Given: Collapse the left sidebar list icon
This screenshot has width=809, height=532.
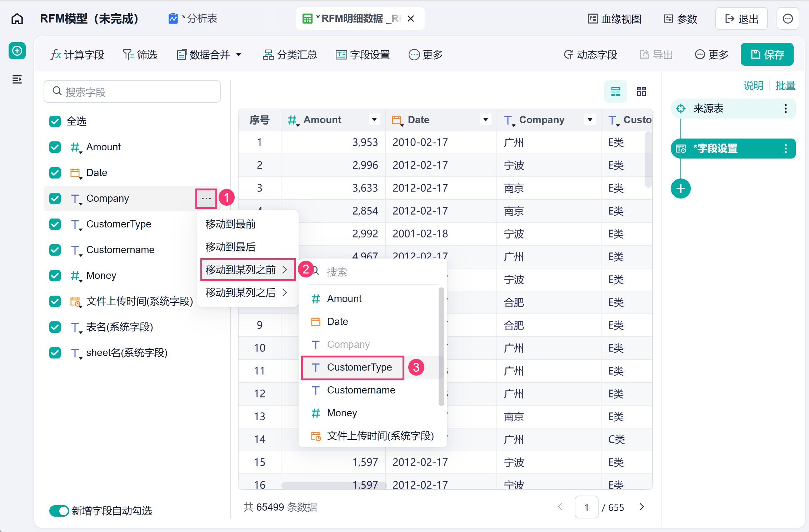Looking at the screenshot, I should pos(17,79).
